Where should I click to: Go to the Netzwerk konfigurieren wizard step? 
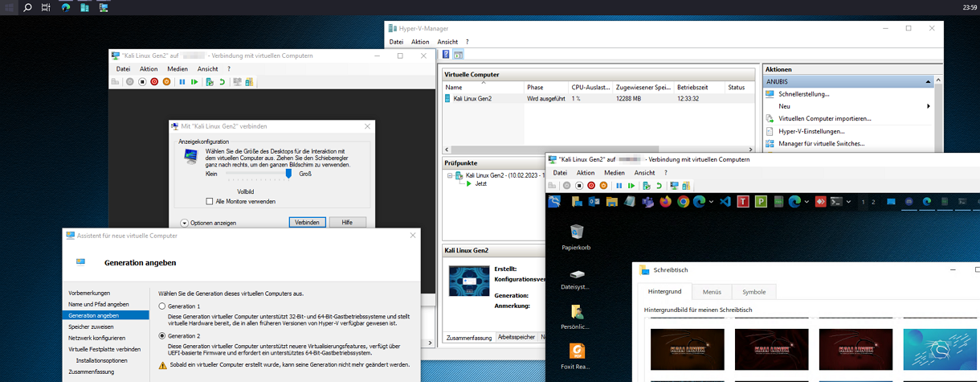pos(96,338)
